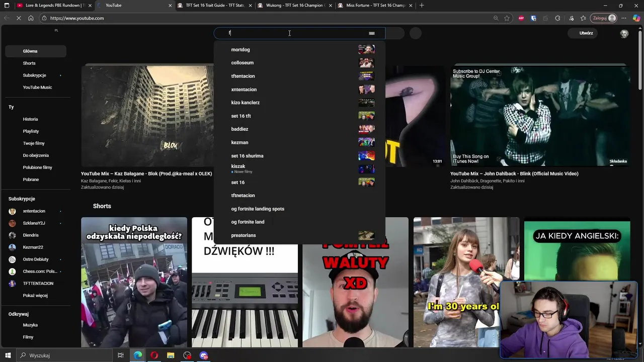Viewport: 644px width, 362px height.
Task: Click the Zaloguj browser profile button
Action: point(604,18)
